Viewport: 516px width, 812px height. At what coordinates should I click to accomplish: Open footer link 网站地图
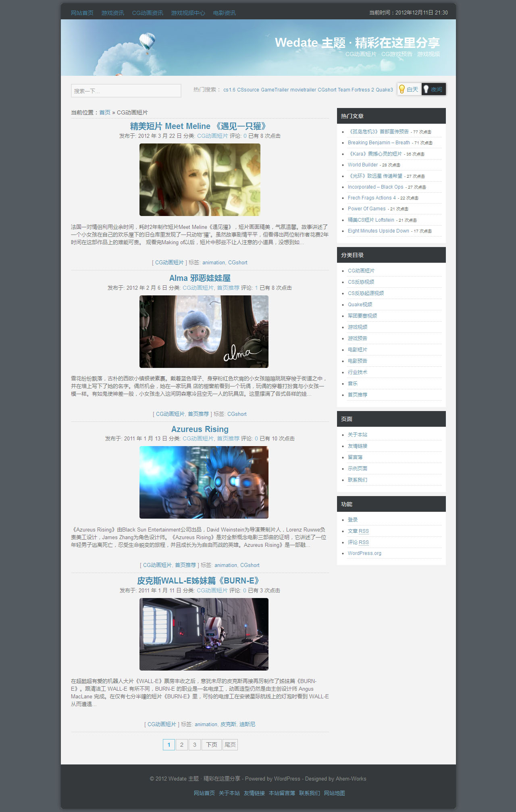coord(335,793)
